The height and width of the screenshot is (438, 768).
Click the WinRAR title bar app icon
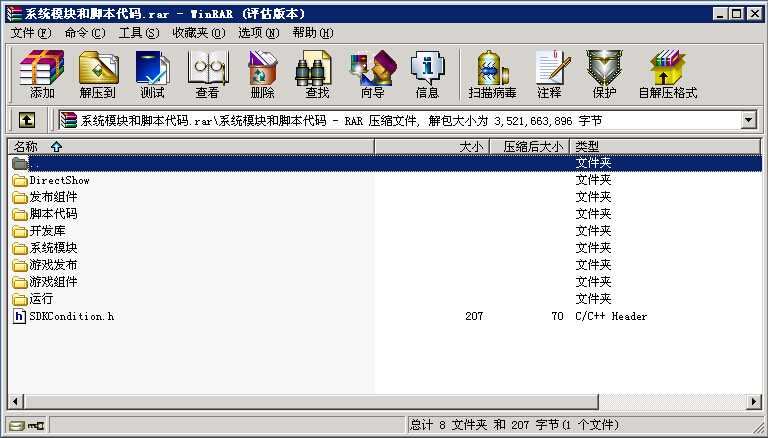[14, 14]
